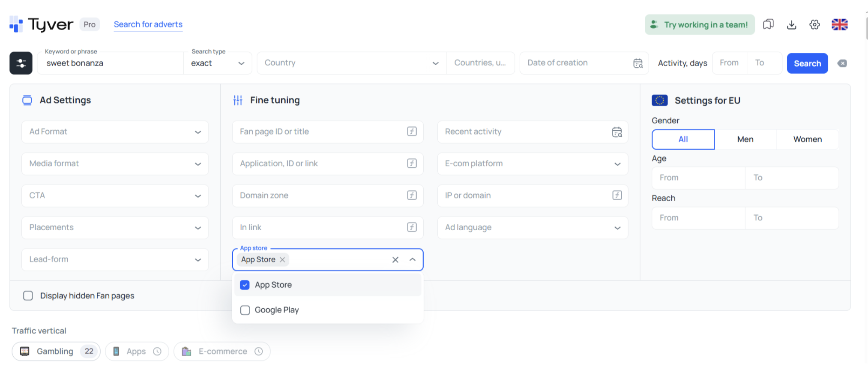Check the Google Play option

coord(245,310)
